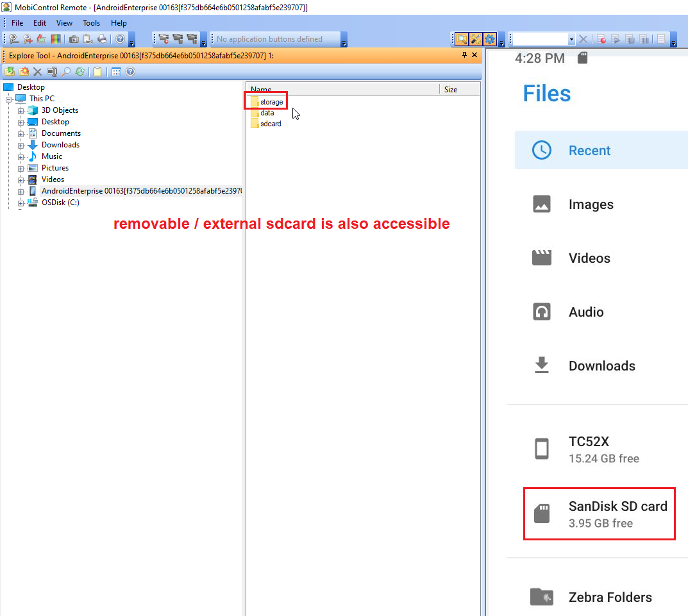
Task: Click the middle video camera toolbar icon
Action: click(x=178, y=39)
